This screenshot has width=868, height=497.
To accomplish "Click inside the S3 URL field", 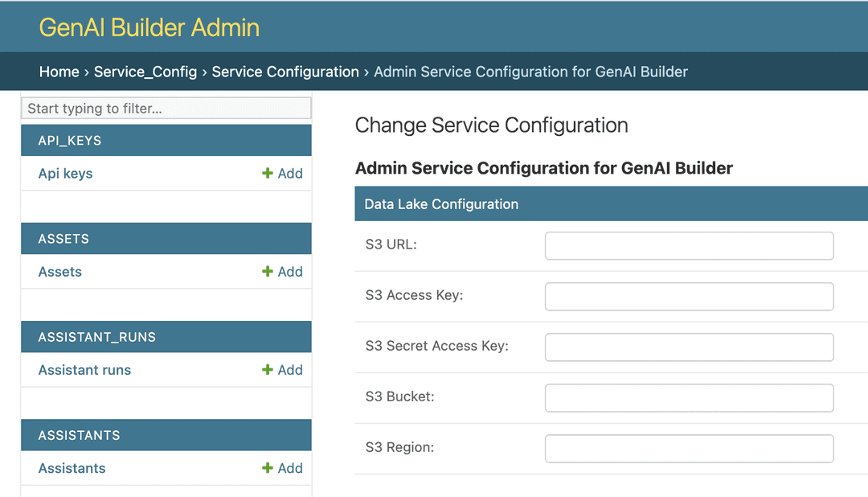I will (689, 245).
